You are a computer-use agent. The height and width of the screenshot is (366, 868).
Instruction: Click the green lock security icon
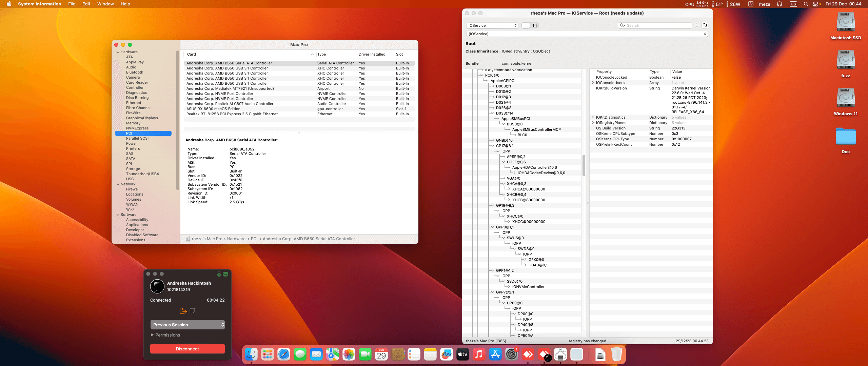click(x=219, y=274)
